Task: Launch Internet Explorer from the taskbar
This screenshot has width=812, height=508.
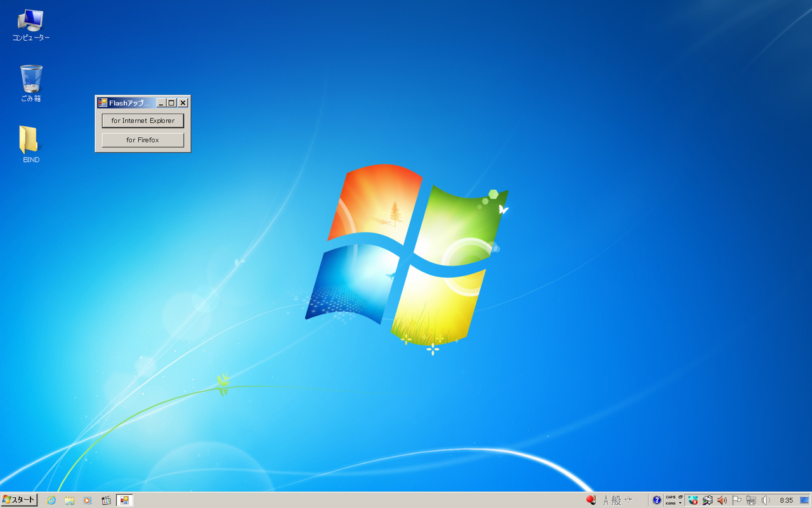Action: pos(51,500)
